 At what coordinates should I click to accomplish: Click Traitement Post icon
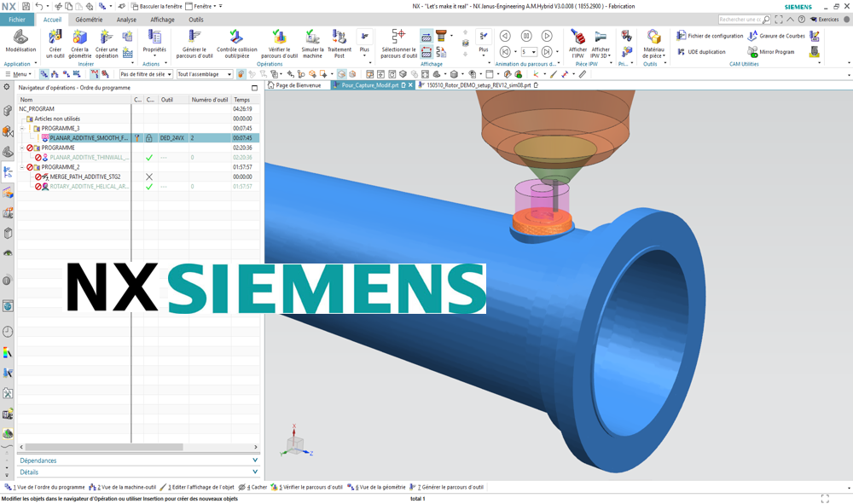(x=339, y=43)
